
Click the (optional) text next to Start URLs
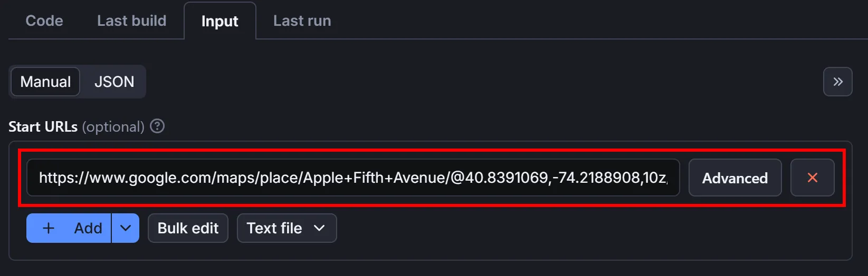coord(113,127)
